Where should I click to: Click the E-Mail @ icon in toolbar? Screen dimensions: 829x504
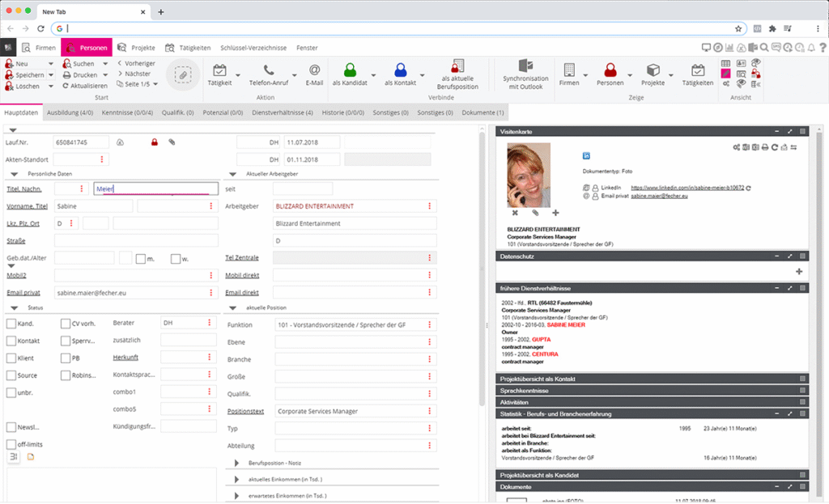[314, 70]
